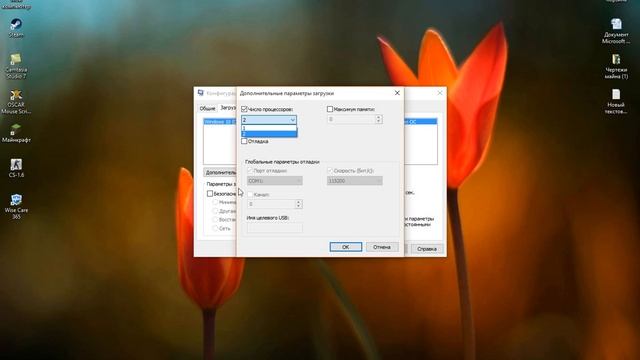Select the Новый текстовый document icon
The image size is (640, 360).
point(616,101)
